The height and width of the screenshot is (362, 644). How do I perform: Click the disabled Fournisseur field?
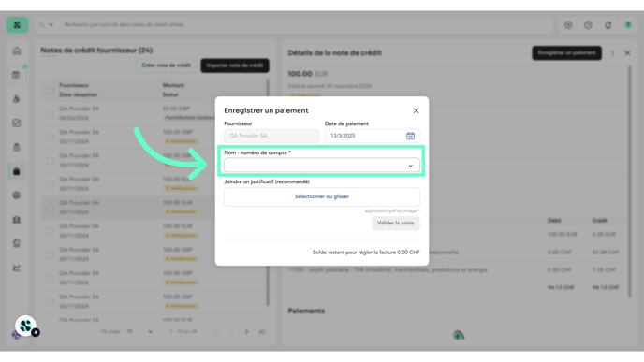[271, 136]
